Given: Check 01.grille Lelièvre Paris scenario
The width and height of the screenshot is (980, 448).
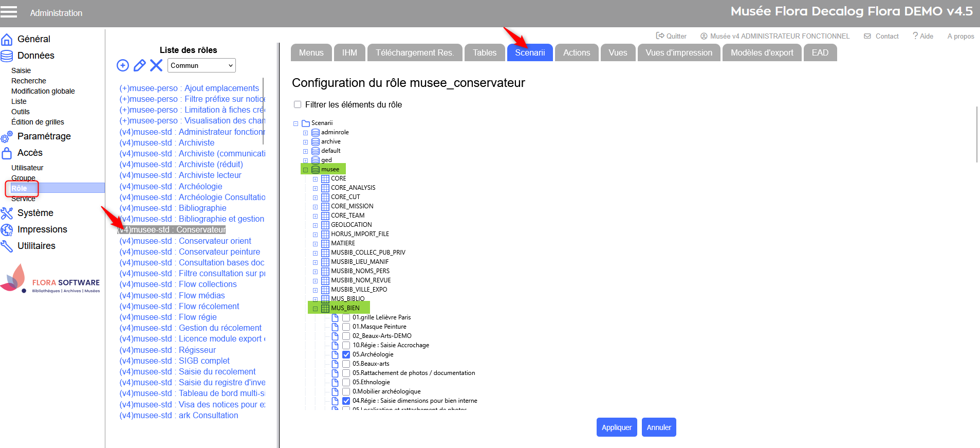Looking at the screenshot, I should click(346, 318).
